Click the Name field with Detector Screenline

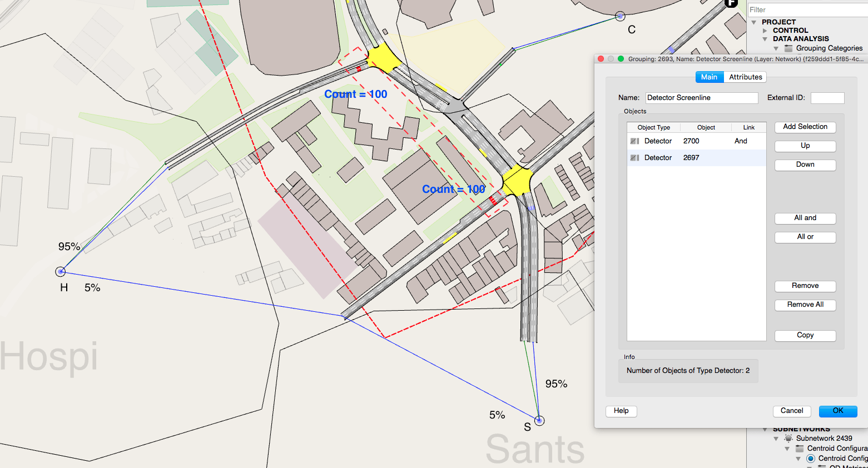click(702, 98)
